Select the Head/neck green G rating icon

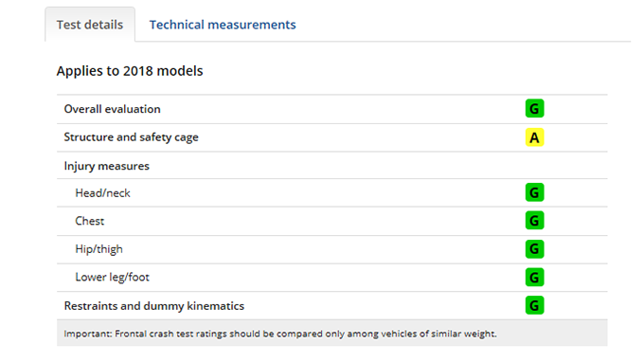[534, 192]
